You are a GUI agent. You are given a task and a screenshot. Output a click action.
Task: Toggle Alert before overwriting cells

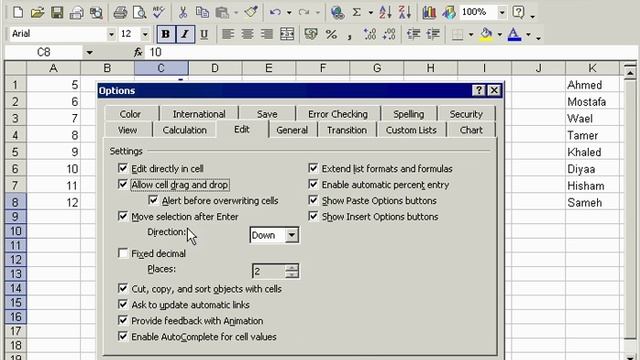153,200
